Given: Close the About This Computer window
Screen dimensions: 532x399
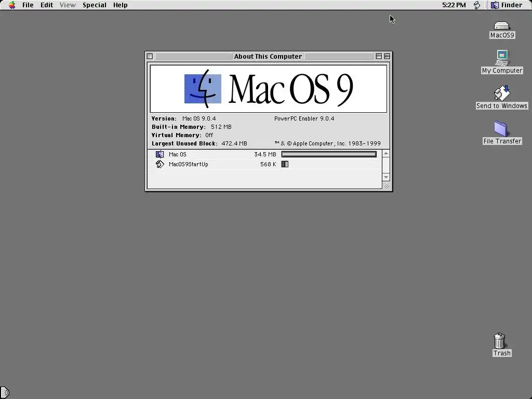Looking at the screenshot, I should (150, 56).
